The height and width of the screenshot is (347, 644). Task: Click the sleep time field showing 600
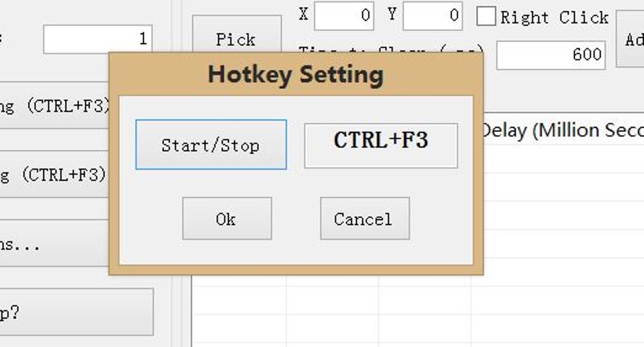click(x=551, y=55)
